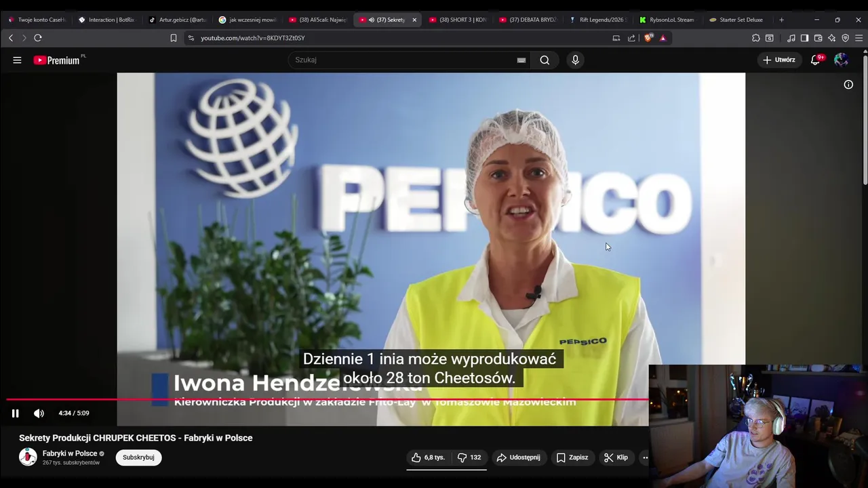Pause the video with the pause button
The width and height of the screenshot is (868, 488).
15,413
